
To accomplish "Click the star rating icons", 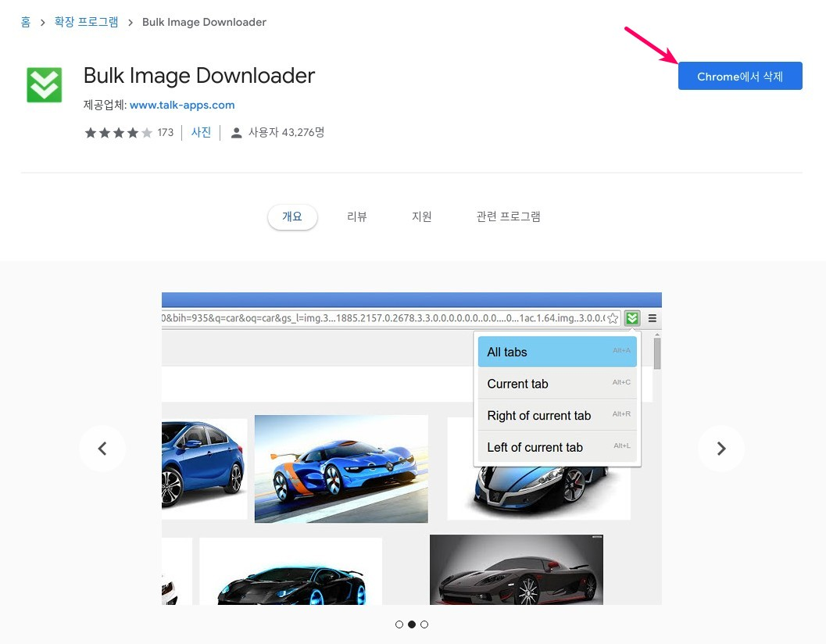I will 119,133.
